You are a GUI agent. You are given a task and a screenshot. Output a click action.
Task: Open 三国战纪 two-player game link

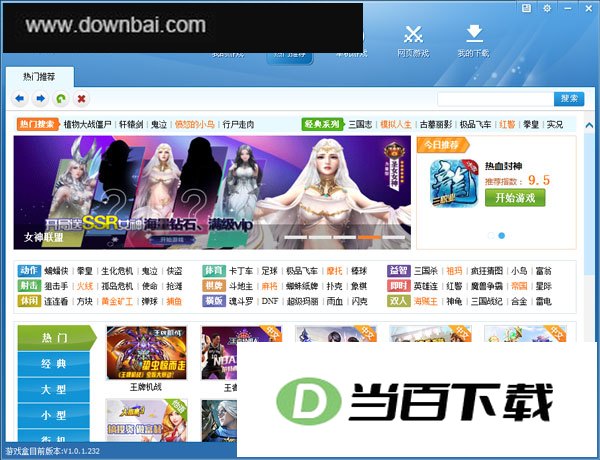[487, 302]
